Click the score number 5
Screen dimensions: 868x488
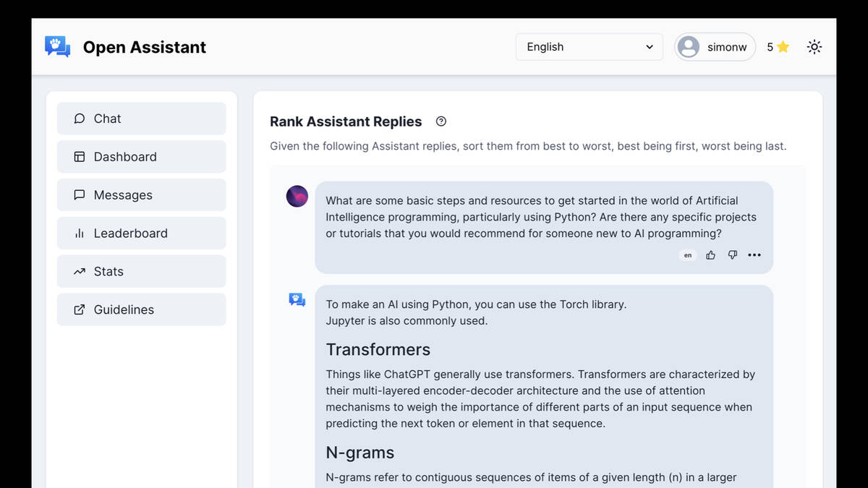tap(770, 47)
